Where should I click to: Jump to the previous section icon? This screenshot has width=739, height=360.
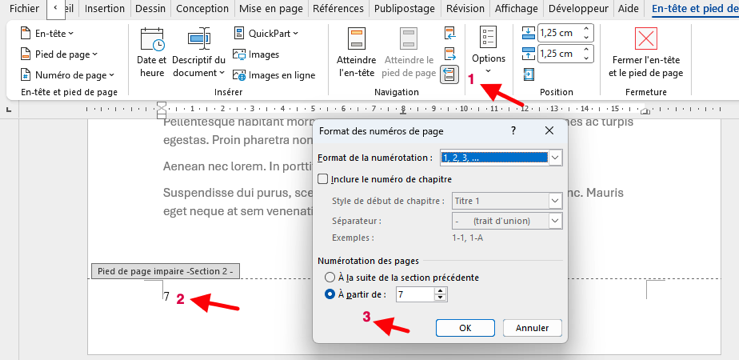(x=450, y=33)
